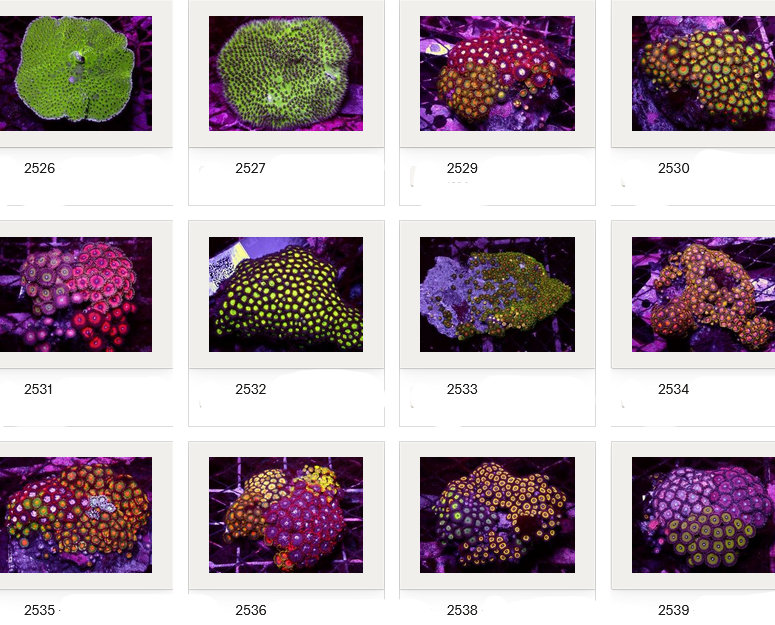Click the label text 2531
The width and height of the screenshot is (775, 625).
[39, 389]
